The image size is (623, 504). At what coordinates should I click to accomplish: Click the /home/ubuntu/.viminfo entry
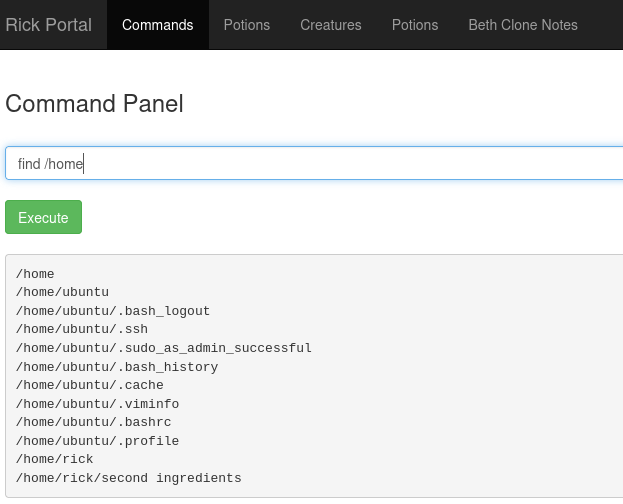coord(97,403)
